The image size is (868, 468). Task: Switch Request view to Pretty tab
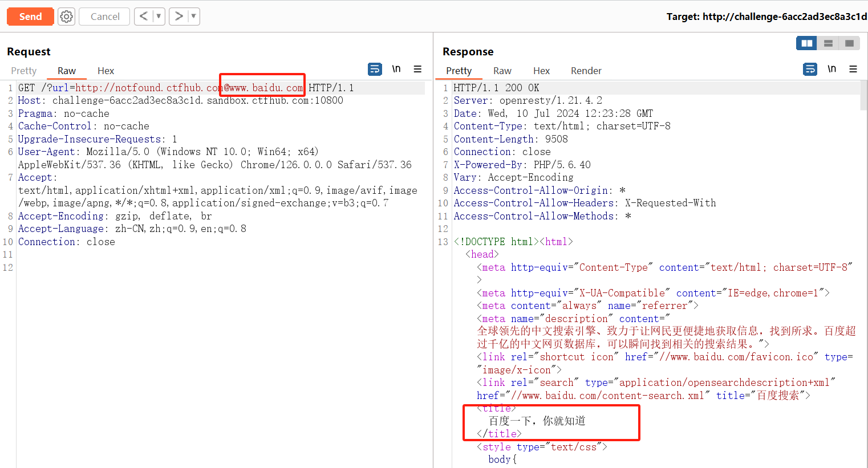pyautogui.click(x=24, y=71)
